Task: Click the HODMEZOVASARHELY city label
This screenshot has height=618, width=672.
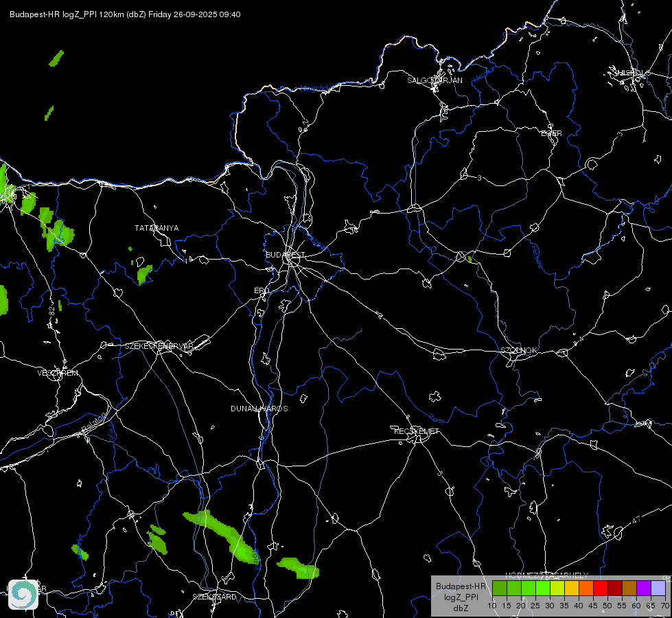Action: coord(547,575)
